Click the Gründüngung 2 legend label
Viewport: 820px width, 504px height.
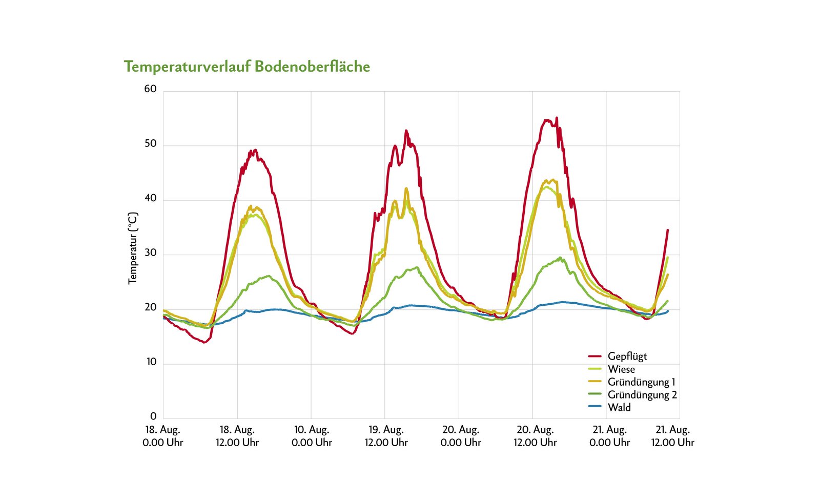642,395
